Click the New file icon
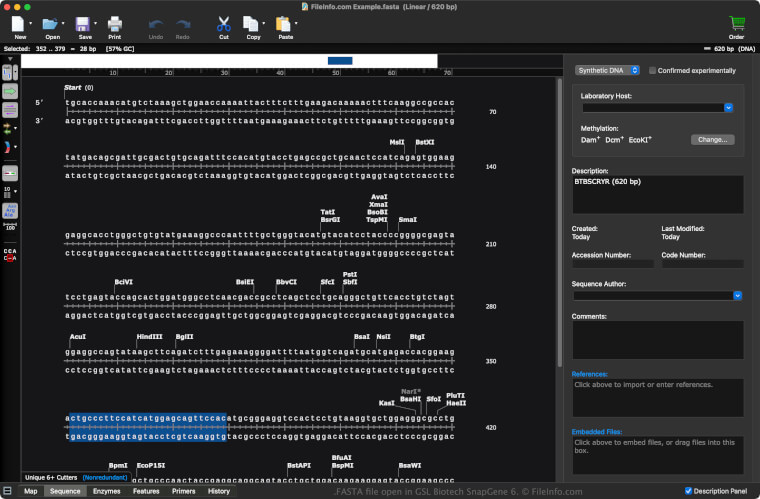 point(19,23)
